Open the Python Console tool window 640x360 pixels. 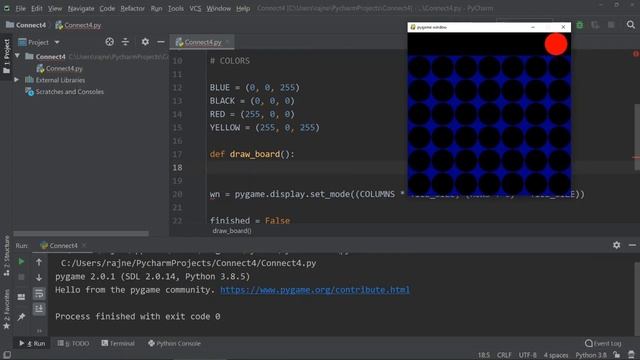[x=174, y=343]
